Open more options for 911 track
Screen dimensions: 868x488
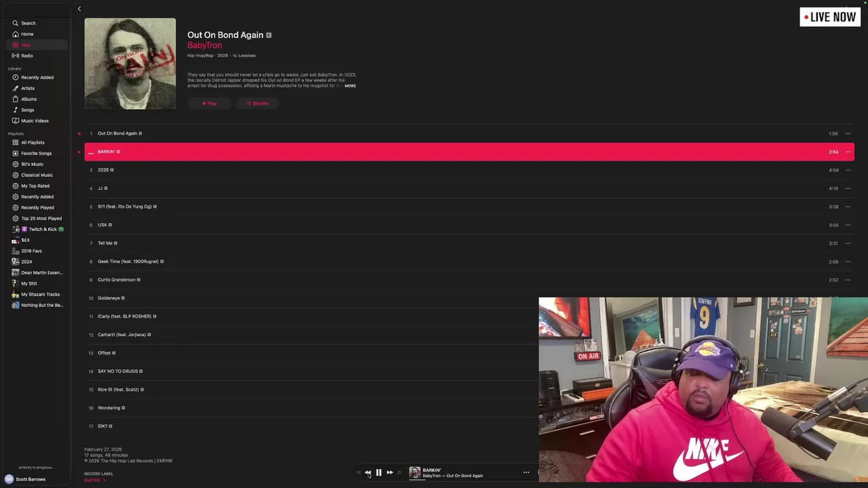coord(848,207)
